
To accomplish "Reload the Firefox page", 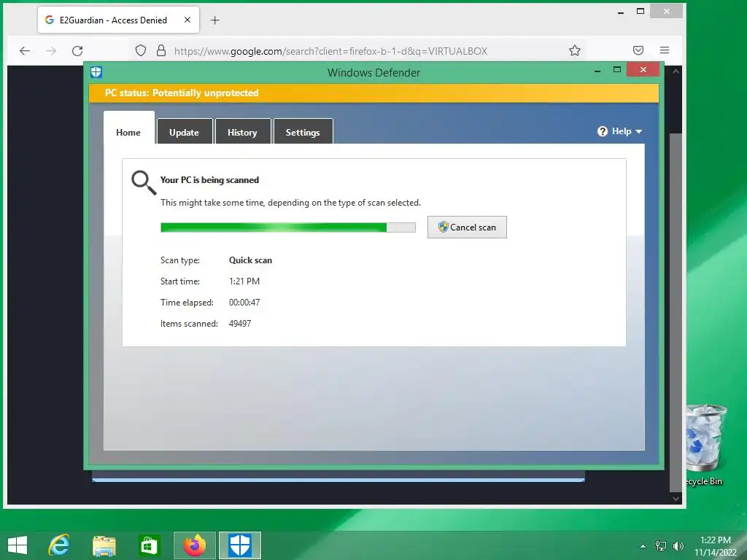I will [x=77, y=50].
